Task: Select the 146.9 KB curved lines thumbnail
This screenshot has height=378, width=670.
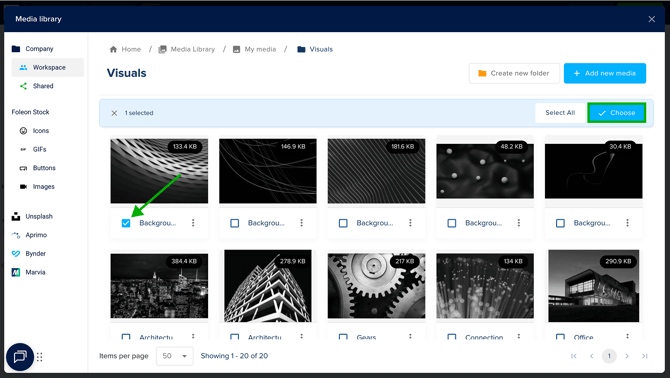Action: [268, 171]
